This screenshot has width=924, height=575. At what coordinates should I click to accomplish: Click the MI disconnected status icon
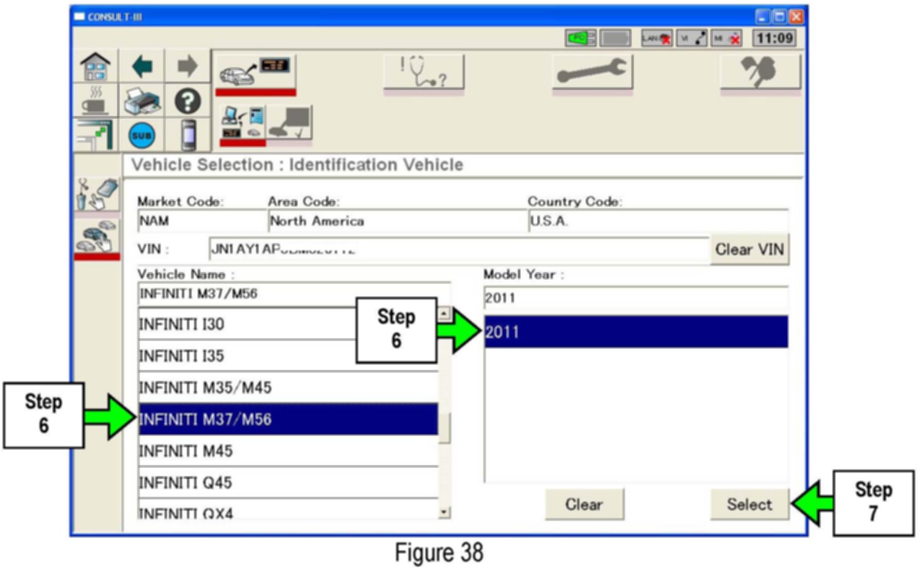click(727, 38)
